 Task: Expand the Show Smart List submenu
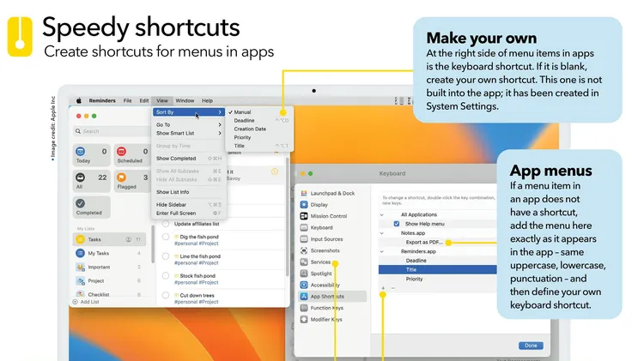(189, 133)
